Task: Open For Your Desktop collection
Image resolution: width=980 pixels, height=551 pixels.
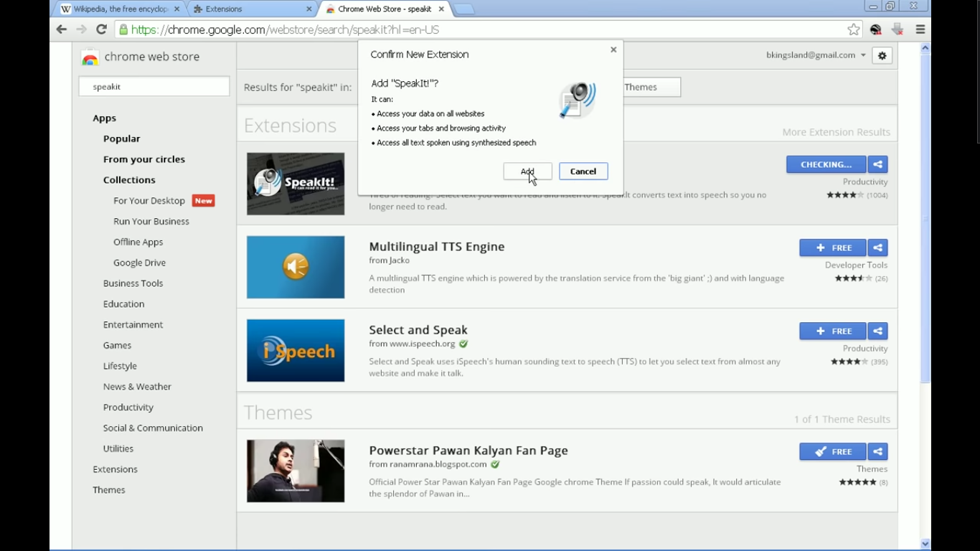Action: point(149,201)
